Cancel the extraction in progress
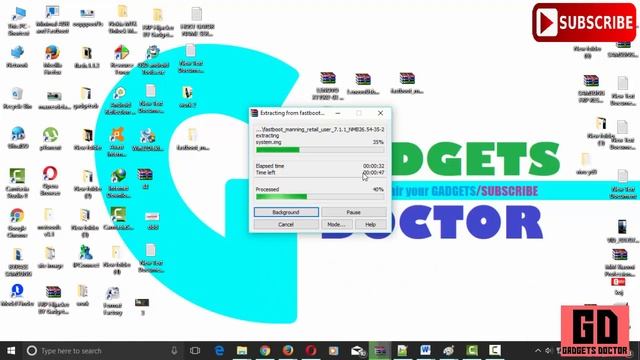Viewport: 640px width, 360px height. coord(286,224)
